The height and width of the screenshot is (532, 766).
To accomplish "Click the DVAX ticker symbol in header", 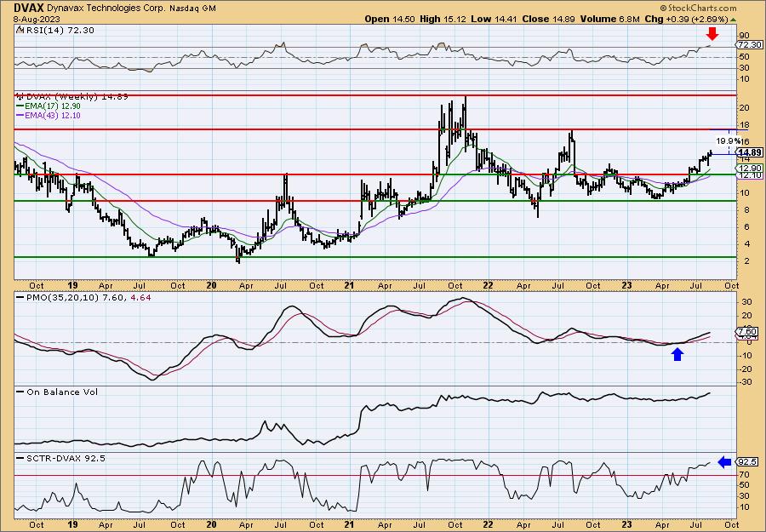I will [28, 8].
